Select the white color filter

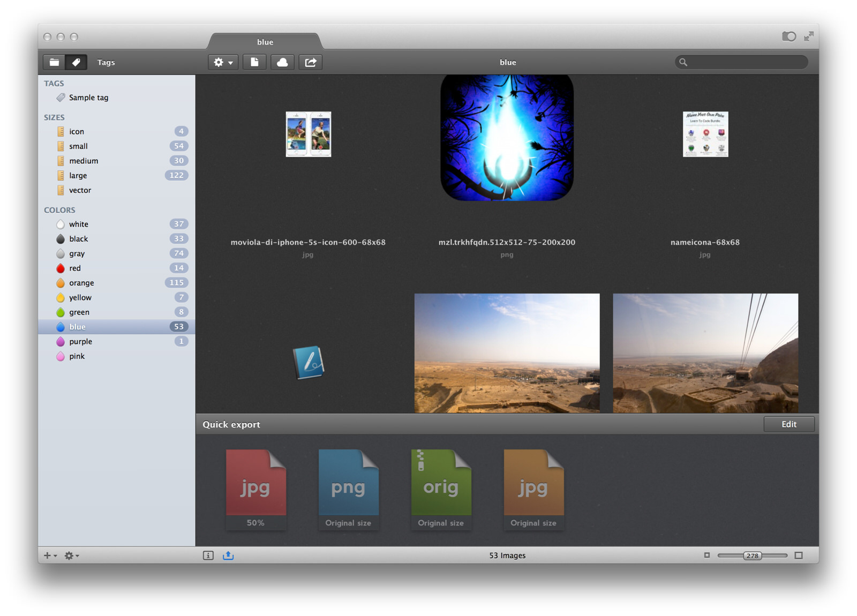[x=116, y=224]
